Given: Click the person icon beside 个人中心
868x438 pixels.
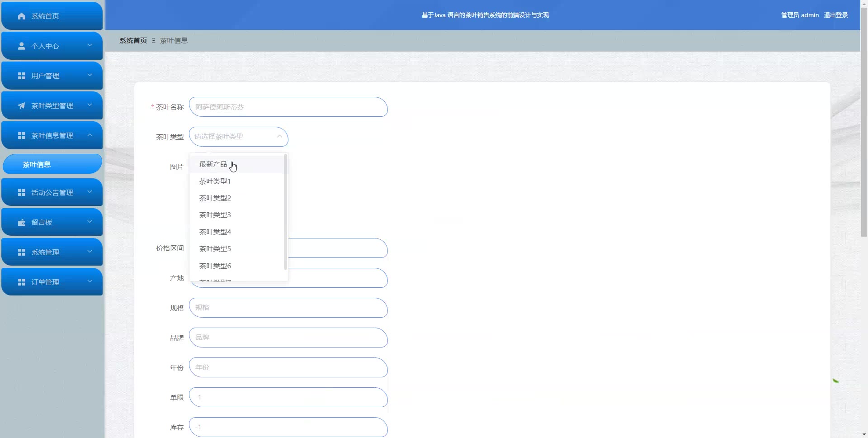Looking at the screenshot, I should point(21,46).
